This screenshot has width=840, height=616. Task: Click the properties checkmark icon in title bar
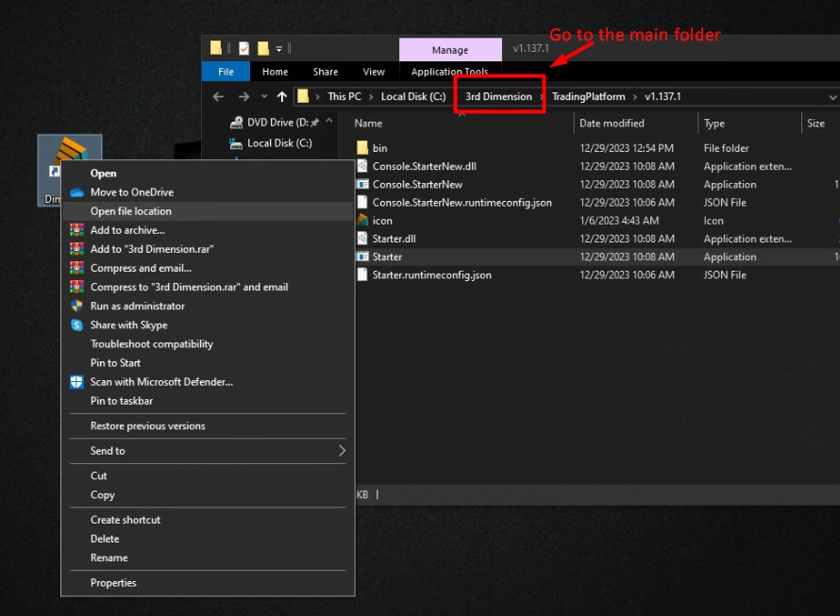tap(244, 48)
